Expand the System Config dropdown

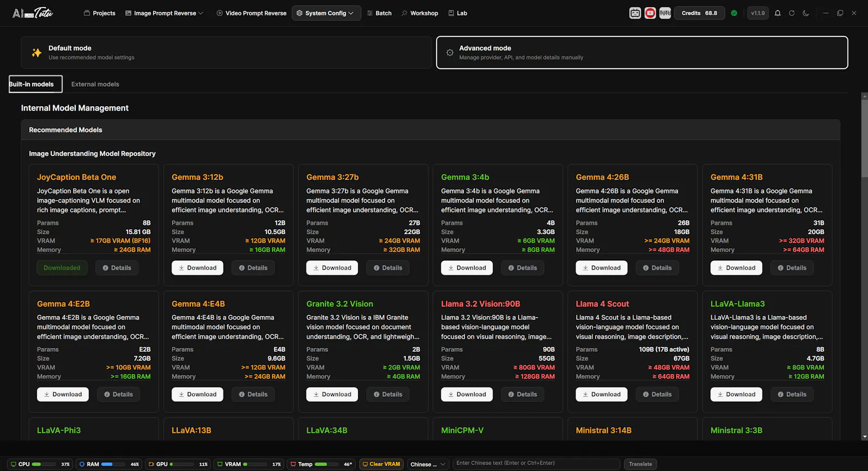click(326, 13)
